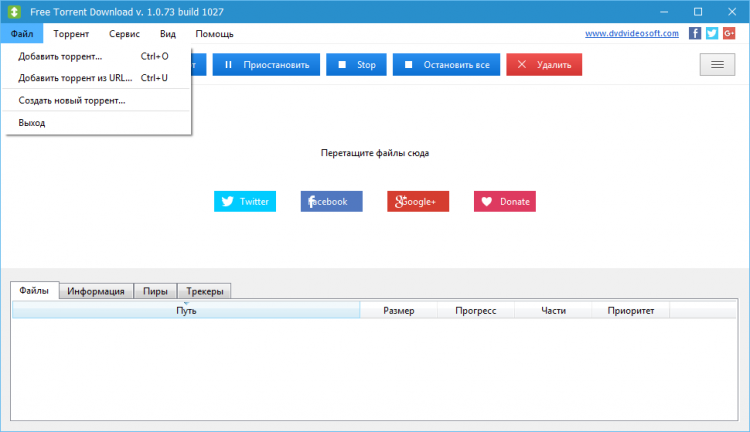Select Создать новый торрент... entry
This screenshot has height=432, width=750.
click(97, 100)
